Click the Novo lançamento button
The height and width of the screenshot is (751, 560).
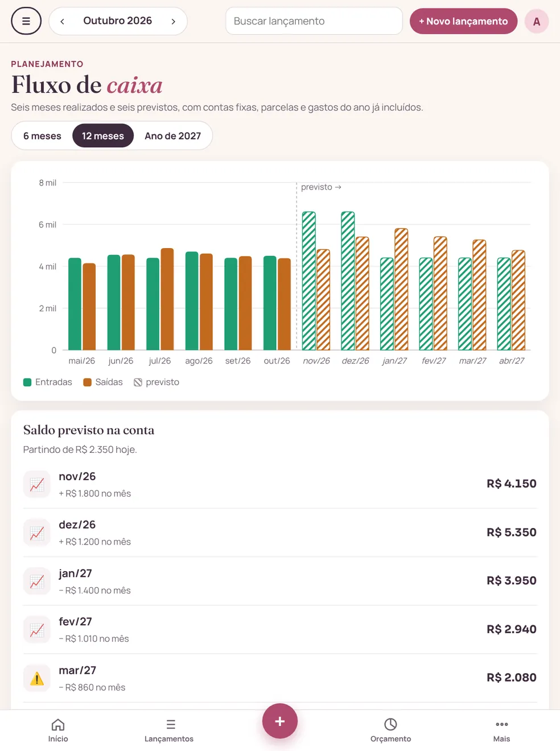pos(463,21)
